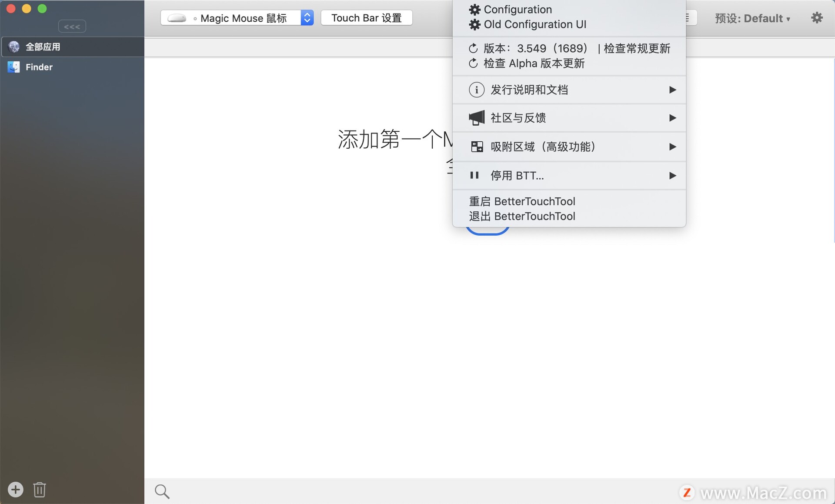Expand arrow on the 发行说明和文档 row

pos(672,90)
